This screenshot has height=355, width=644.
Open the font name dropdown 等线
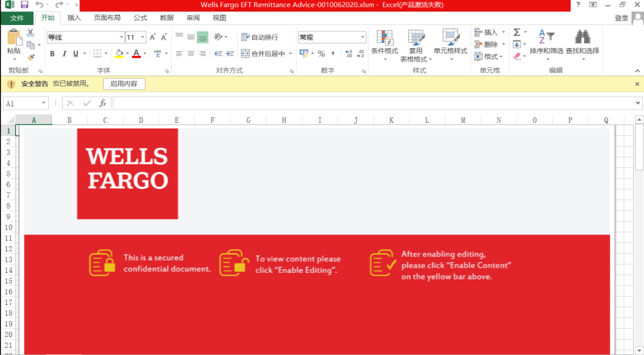pyautogui.click(x=122, y=37)
